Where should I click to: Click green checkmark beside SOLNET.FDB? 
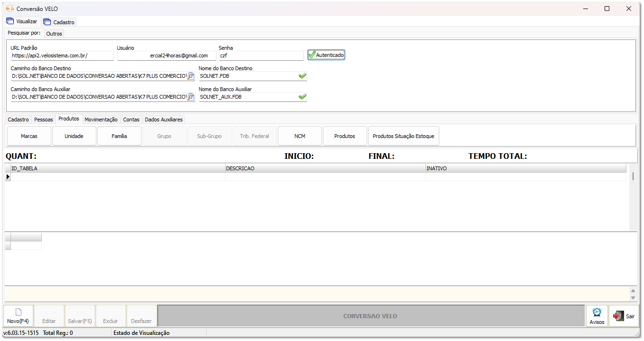coord(302,76)
